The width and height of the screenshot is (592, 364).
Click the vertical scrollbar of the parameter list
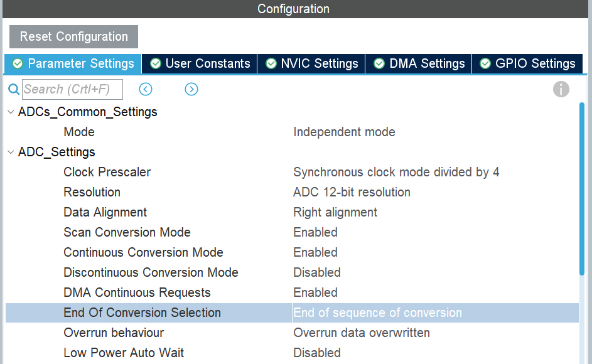point(582,188)
